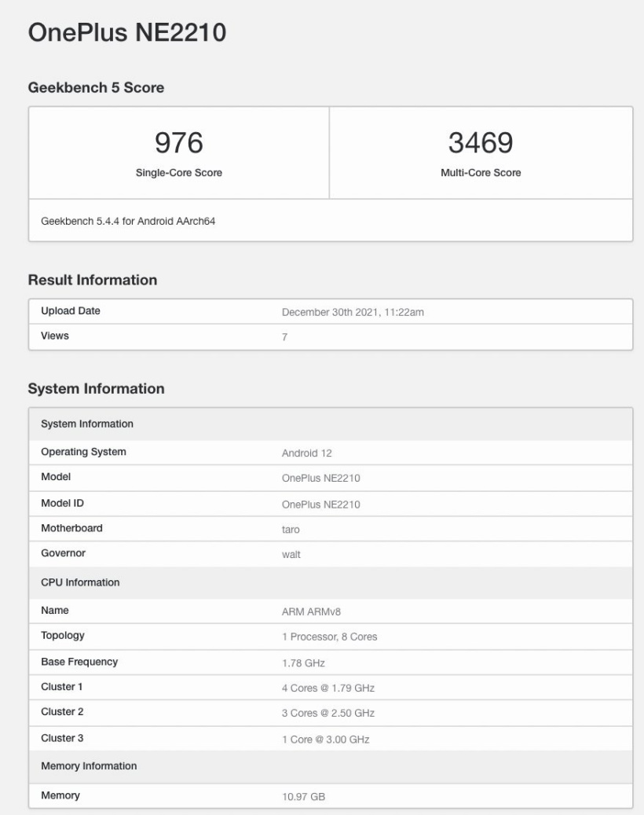The width and height of the screenshot is (644, 815).
Task: Select the Governor value walt
Action: [291, 553]
